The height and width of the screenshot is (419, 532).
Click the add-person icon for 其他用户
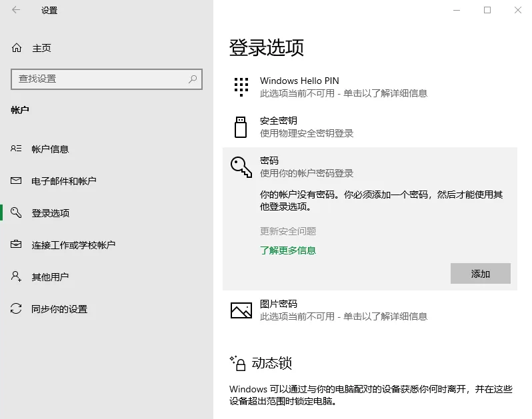[x=16, y=276]
